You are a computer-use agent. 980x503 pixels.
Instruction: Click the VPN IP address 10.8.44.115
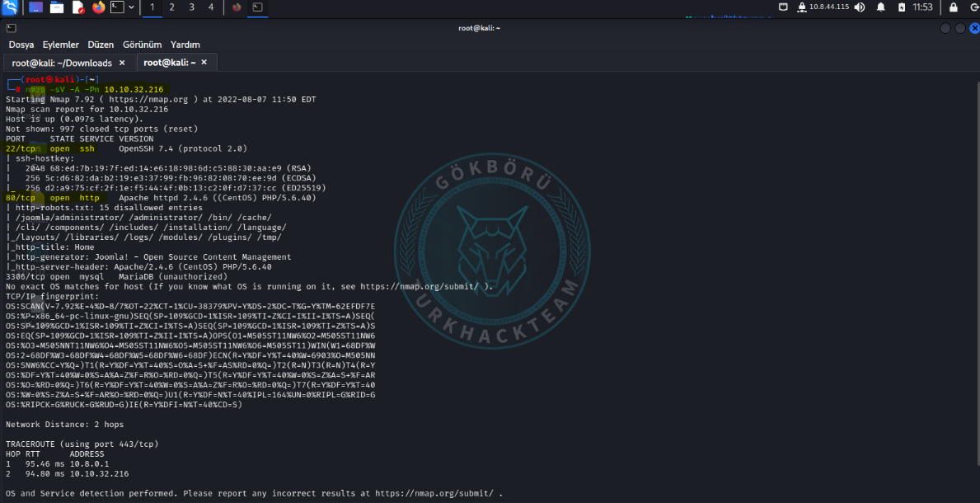828,7
